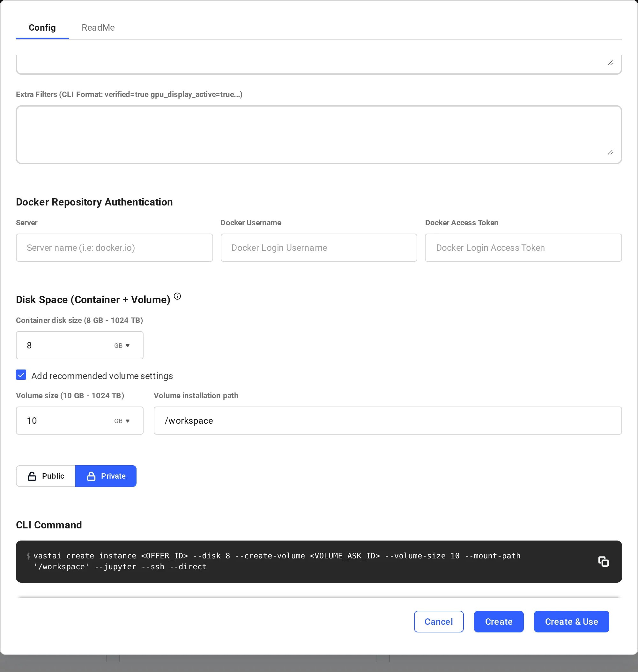Uncheck Add recommended volume settings

[21, 375]
